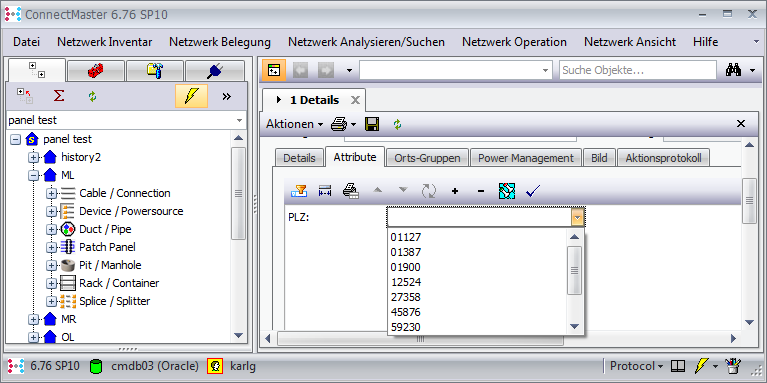Show more left toolbar items chevron
767x383 pixels.
click(226, 96)
